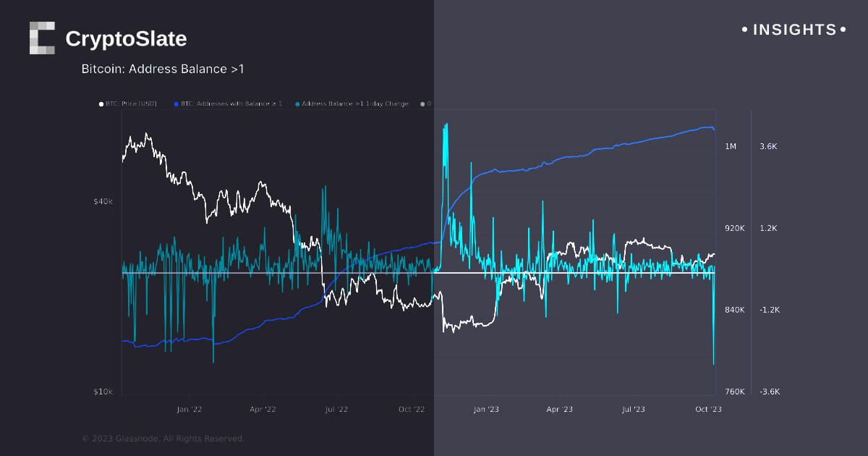Viewport: 868px width, 456px height.
Task: Click the grey dot of the 0 legend entry
Action: point(422,104)
